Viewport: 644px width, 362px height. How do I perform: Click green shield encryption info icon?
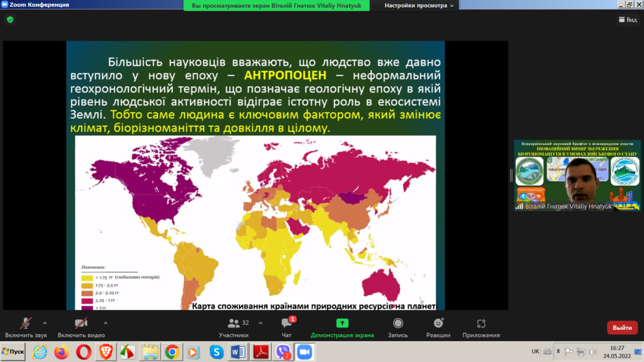pos(10,19)
